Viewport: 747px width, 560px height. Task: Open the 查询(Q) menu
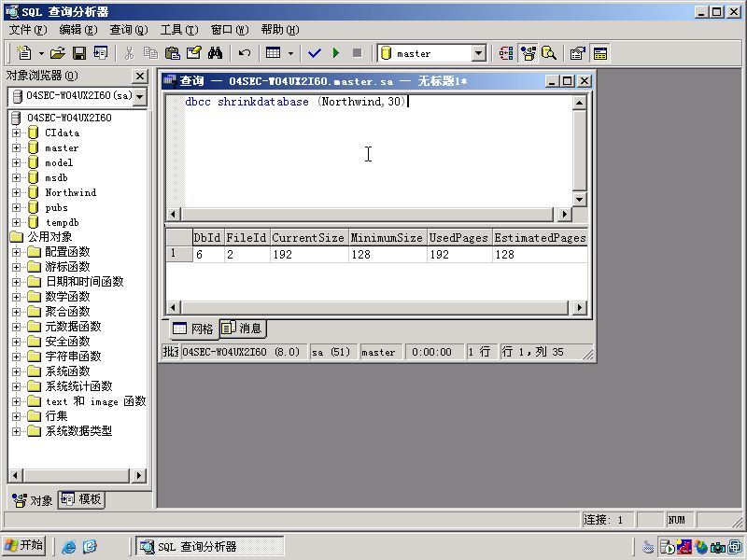point(129,30)
